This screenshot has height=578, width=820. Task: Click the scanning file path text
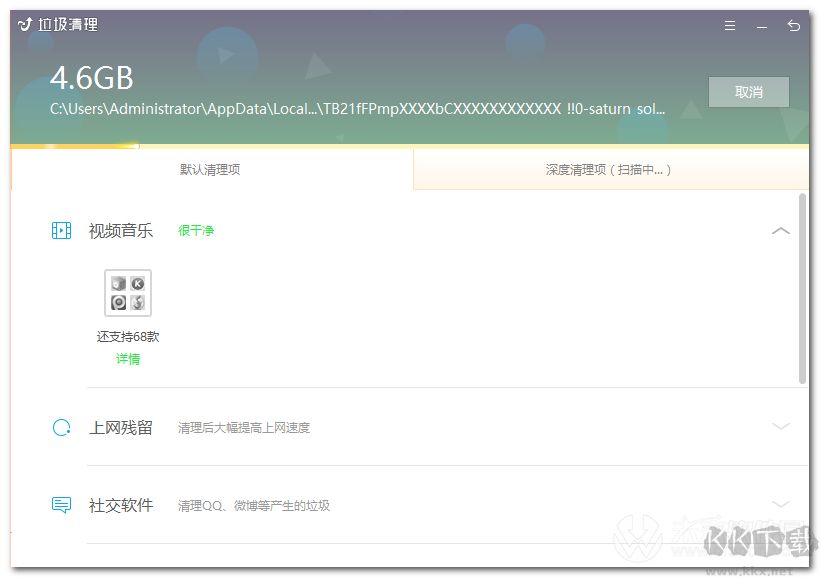point(358,109)
